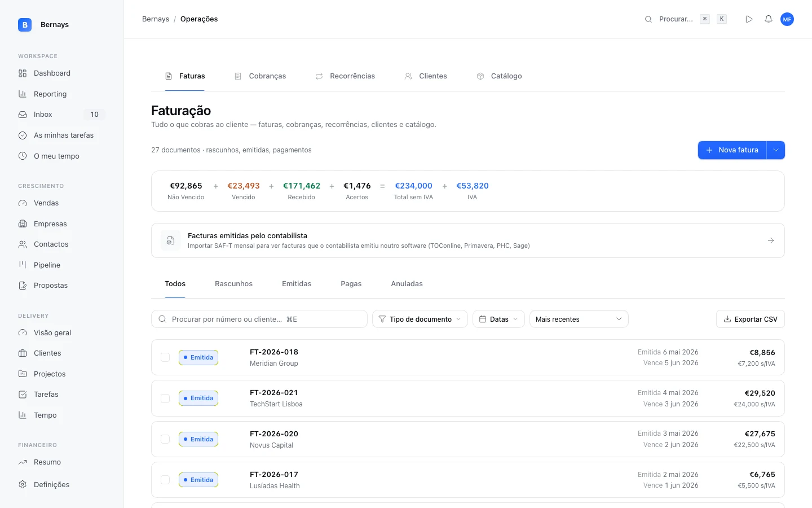Click the €171,462 Recebido total
The width and height of the screenshot is (812, 508).
pos(302,186)
